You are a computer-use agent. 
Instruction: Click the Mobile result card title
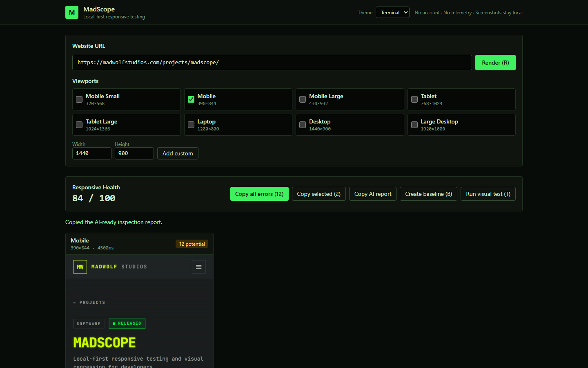80,240
